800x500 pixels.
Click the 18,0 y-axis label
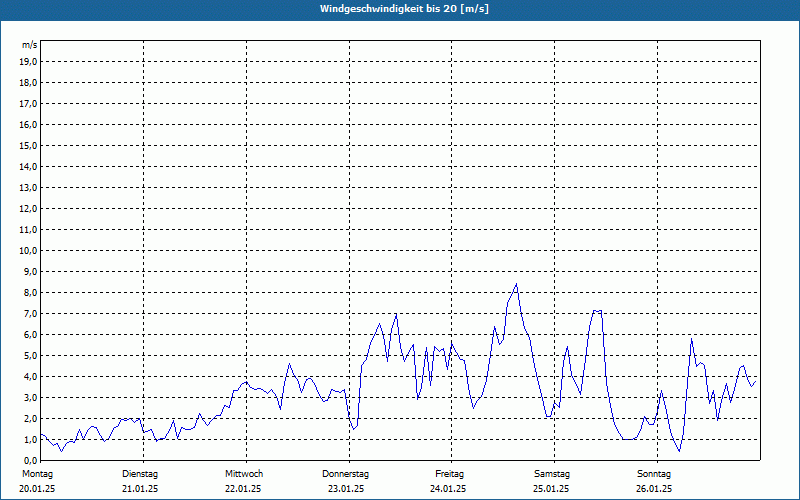coord(28,83)
